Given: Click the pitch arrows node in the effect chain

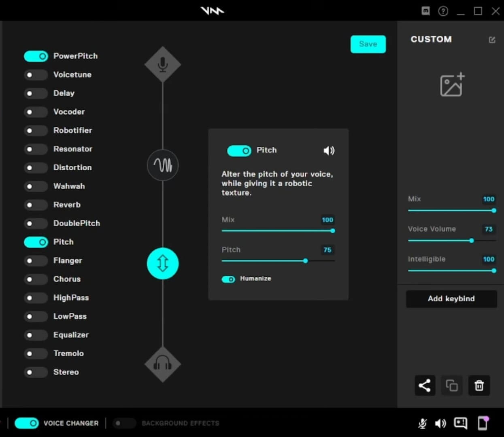Looking at the screenshot, I should (163, 263).
